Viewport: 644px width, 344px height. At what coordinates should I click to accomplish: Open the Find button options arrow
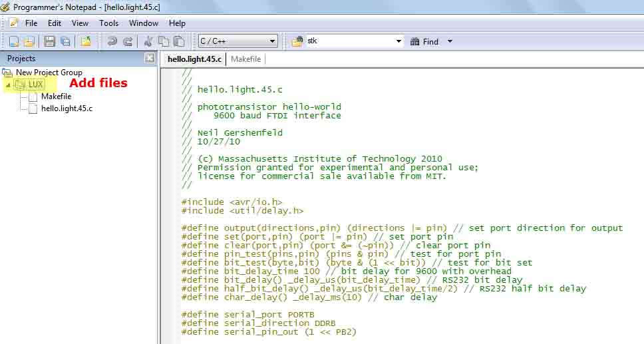450,41
